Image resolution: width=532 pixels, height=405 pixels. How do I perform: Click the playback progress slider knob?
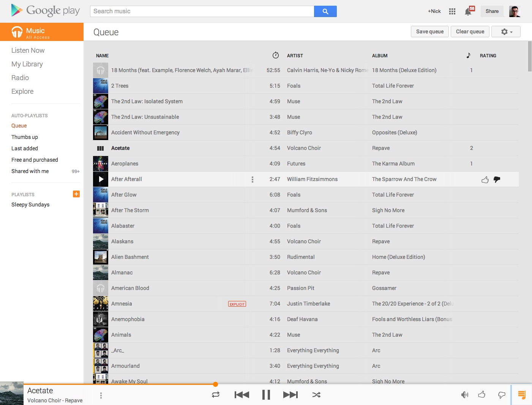[x=215, y=384]
